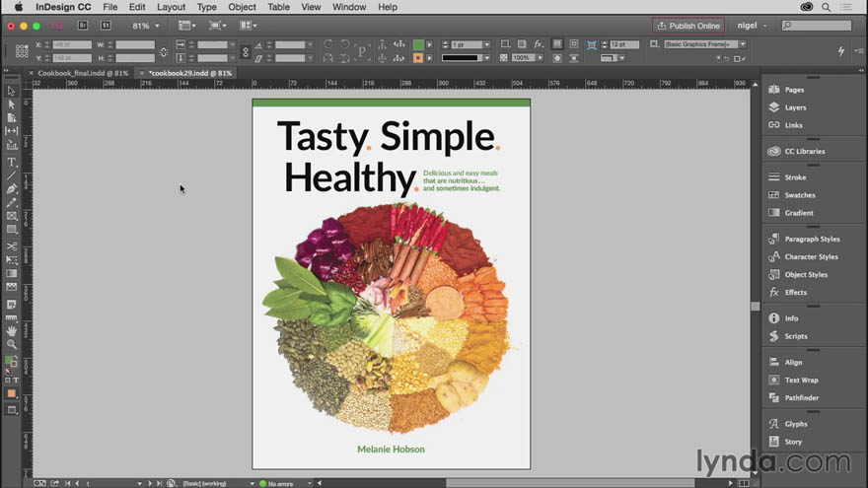Click the green fill color swatch in control bar
The width and height of the screenshot is (868, 488).
coord(418,44)
